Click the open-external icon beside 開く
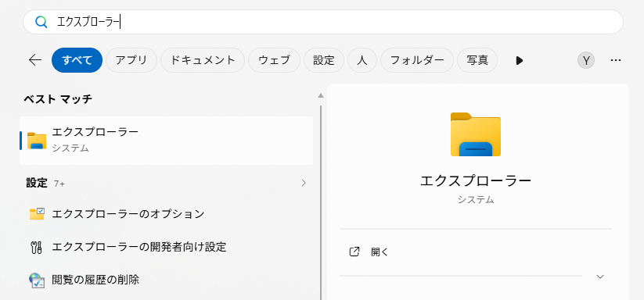The width and height of the screenshot is (644, 300). pyautogui.click(x=354, y=252)
